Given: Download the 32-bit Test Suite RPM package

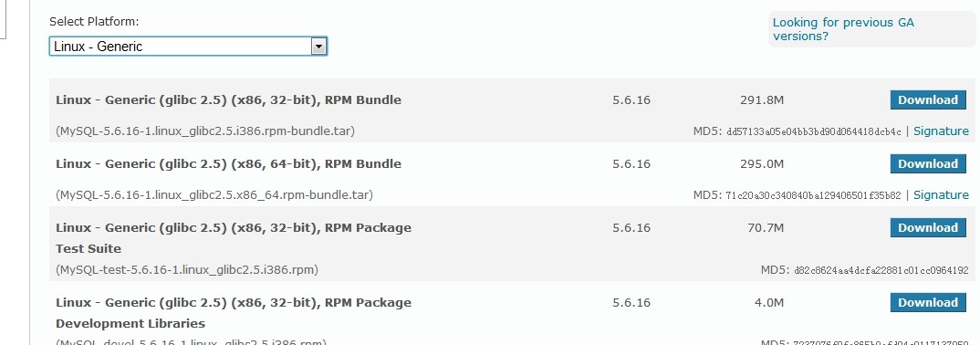Looking at the screenshot, I should tap(927, 227).
